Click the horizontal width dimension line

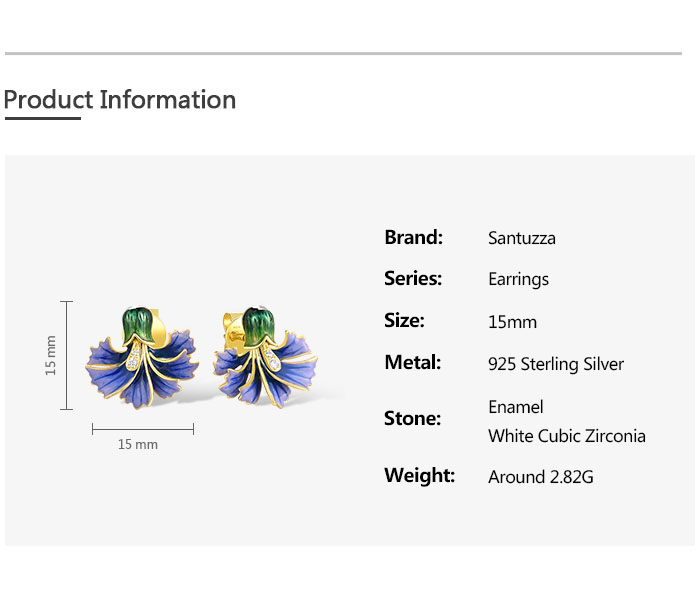142,428
